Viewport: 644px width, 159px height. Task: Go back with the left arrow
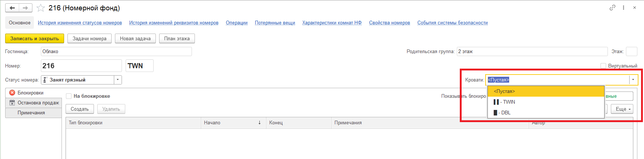[x=12, y=8]
